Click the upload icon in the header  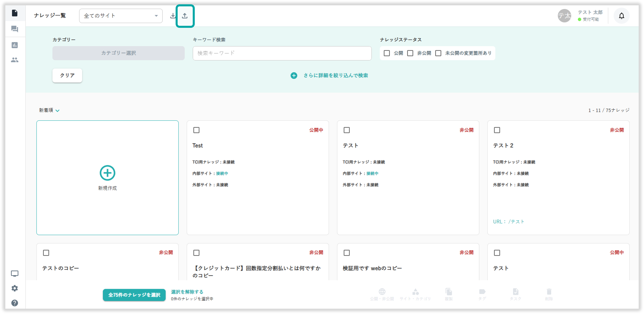185,16
